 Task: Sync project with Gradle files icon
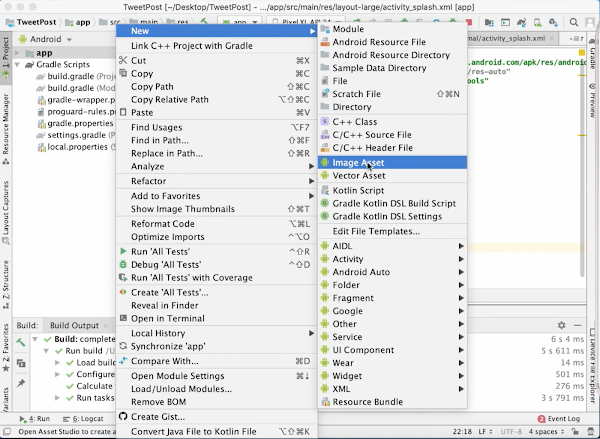(521, 22)
